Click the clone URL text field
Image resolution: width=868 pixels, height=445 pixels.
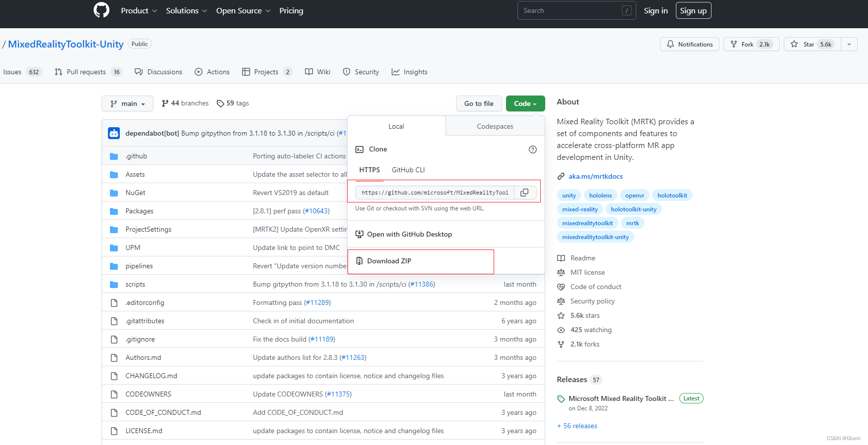click(x=435, y=193)
